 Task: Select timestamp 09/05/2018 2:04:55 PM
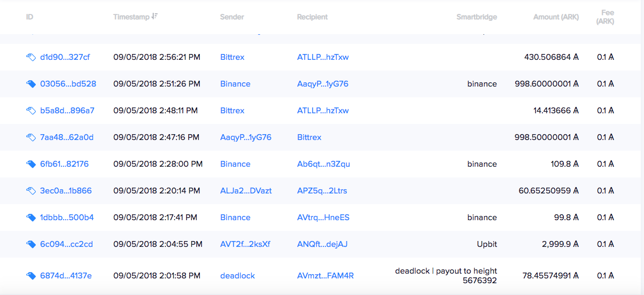[158, 244]
